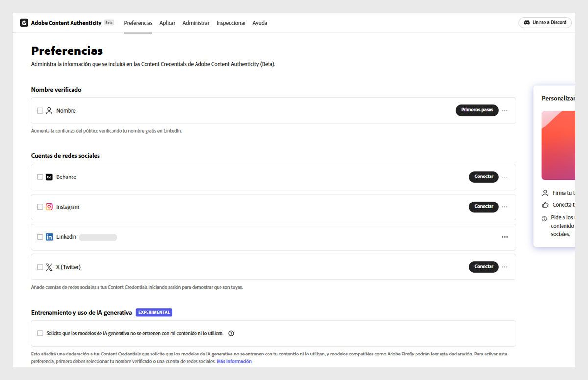Click the LinkedIn logo icon

(49, 237)
